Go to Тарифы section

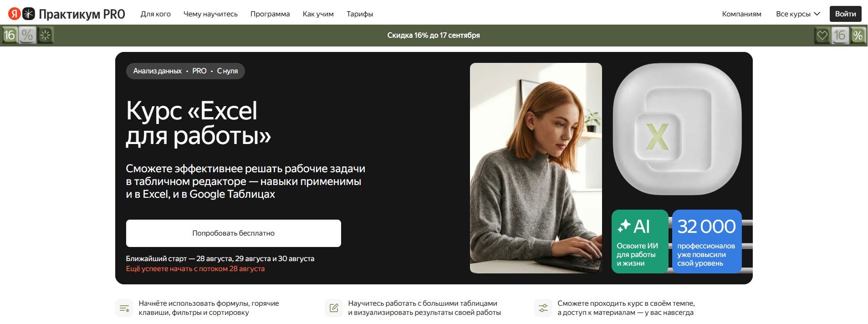pyautogui.click(x=360, y=14)
